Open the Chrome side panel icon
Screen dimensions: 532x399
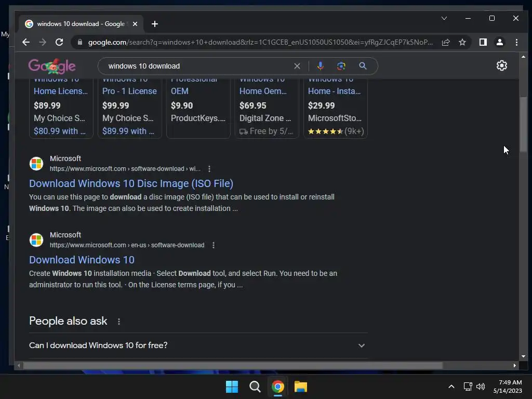483,42
